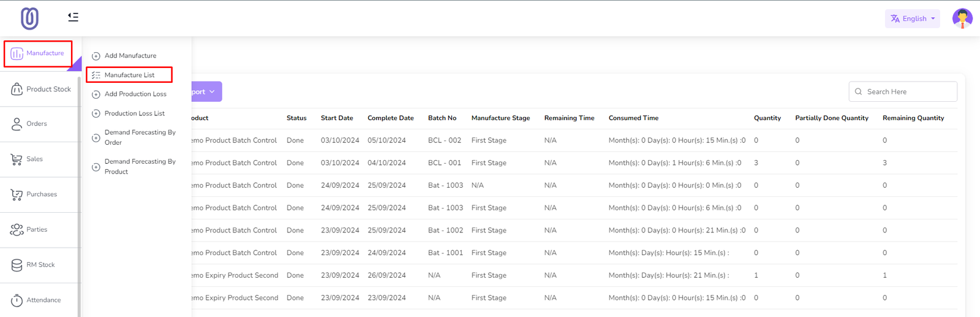
Task: Open the English language dropdown
Action: pos(912,18)
